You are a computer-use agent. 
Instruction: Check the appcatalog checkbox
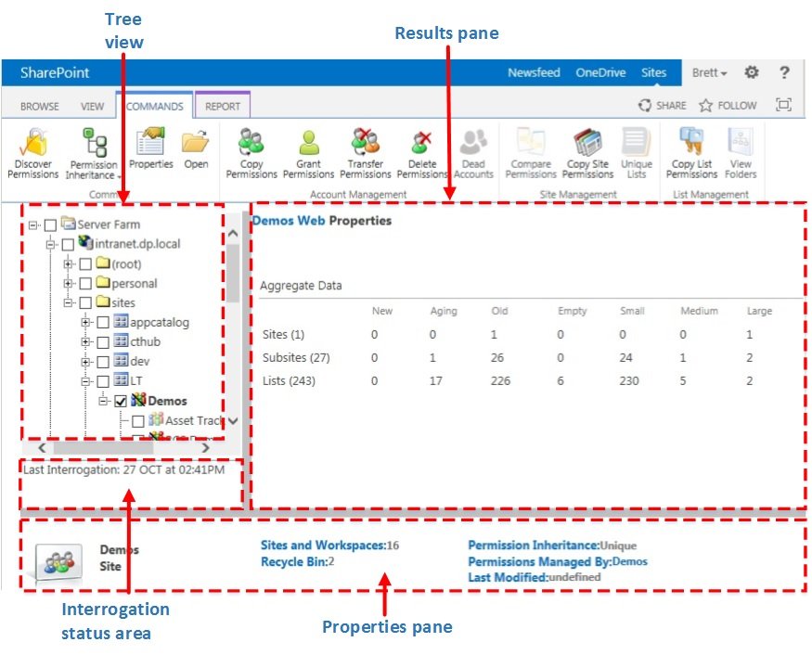tap(103, 323)
